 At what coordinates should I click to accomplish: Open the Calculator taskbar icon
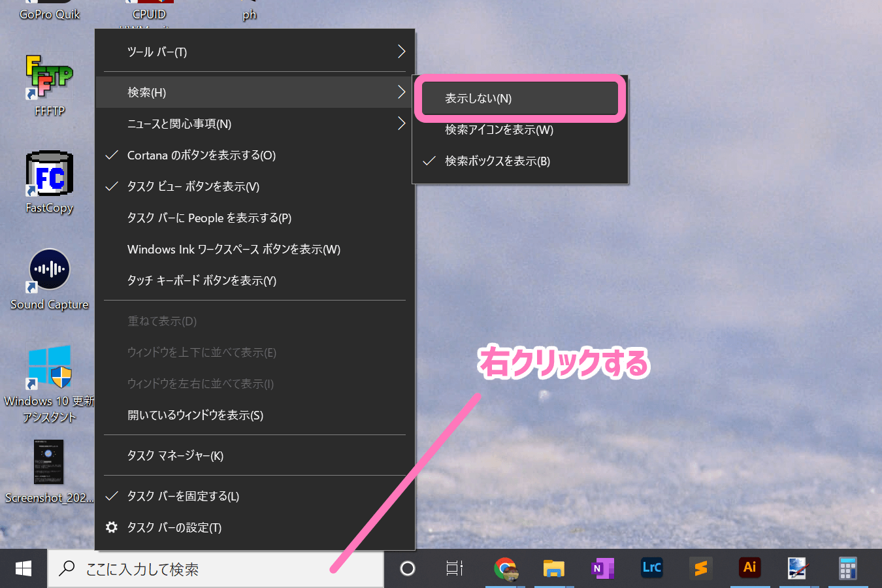point(847,568)
